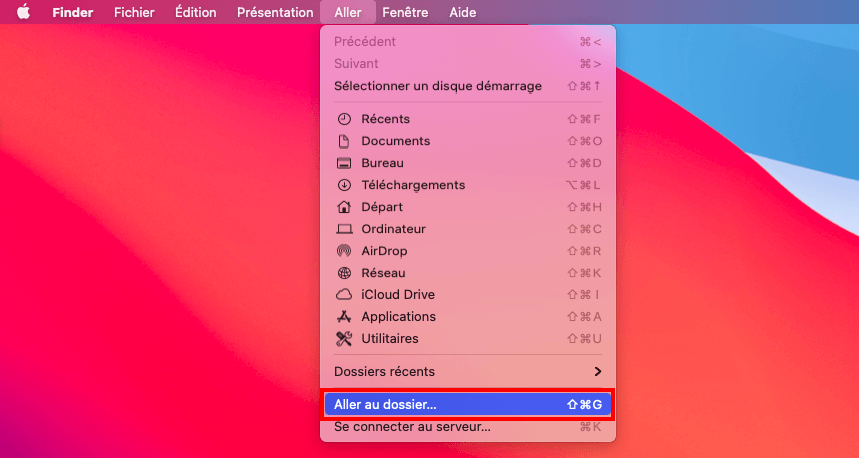This screenshot has height=458, width=859.
Task: Open the Présentation menu
Action: coord(274,12)
